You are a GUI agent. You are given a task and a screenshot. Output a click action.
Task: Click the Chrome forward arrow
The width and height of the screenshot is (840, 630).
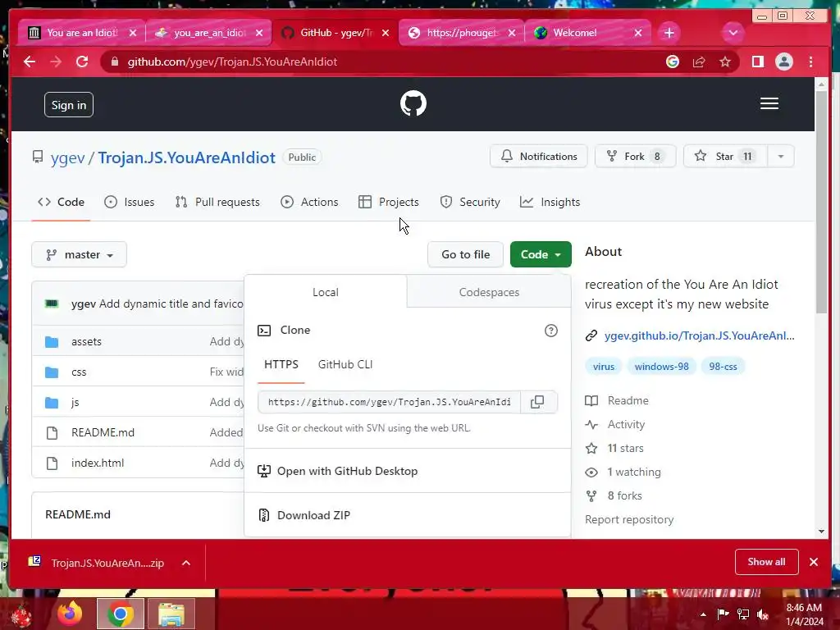point(56,62)
